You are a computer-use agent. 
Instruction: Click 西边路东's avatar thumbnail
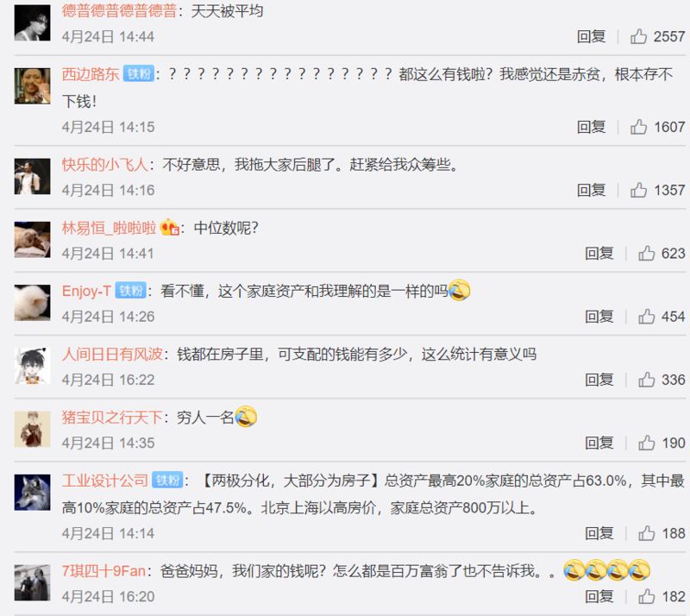[32, 86]
